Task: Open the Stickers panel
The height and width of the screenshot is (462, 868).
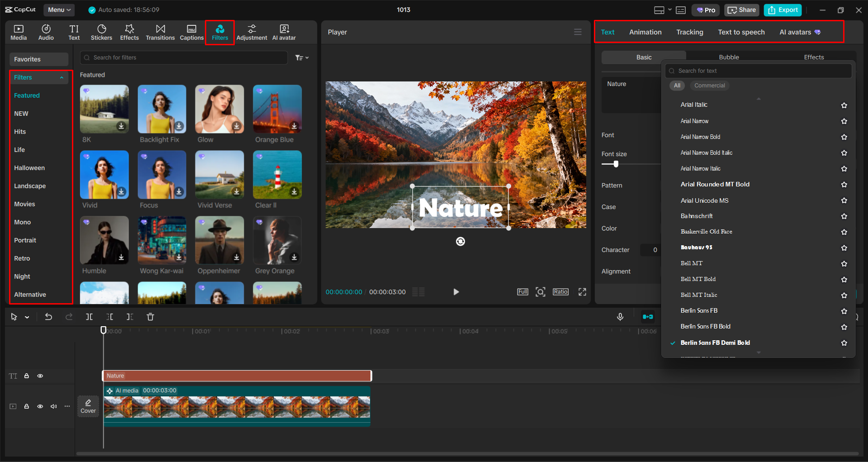Action: coord(101,32)
